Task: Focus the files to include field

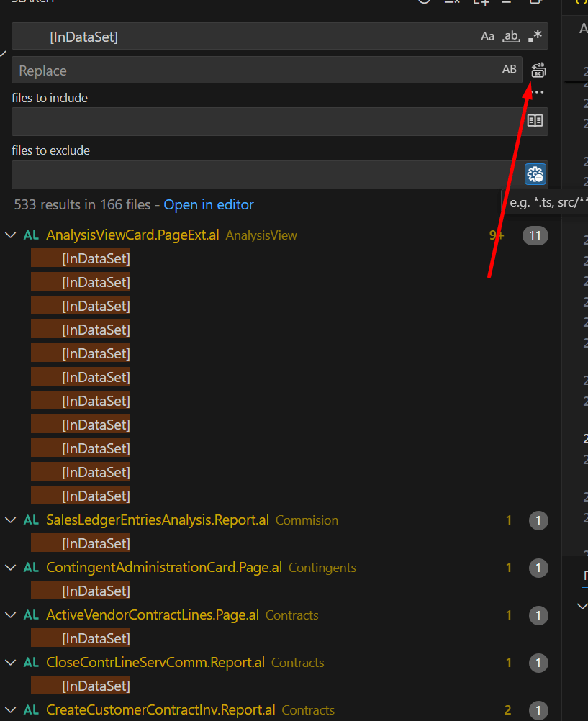Action: (x=266, y=122)
